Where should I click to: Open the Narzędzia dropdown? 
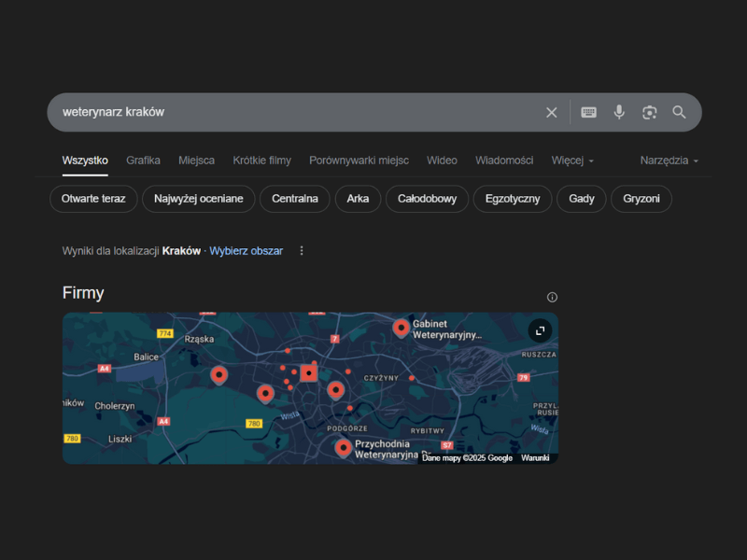pos(669,161)
